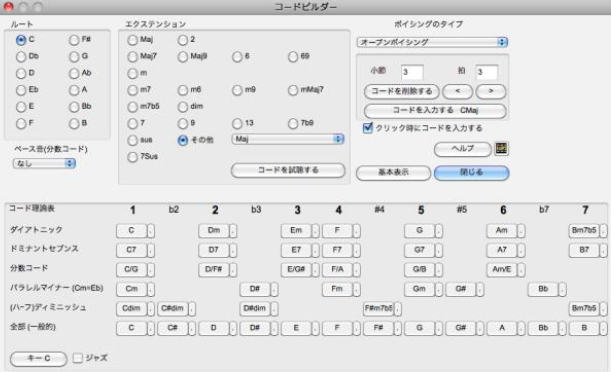Pick the 7b9 extension option

[x=293, y=123]
